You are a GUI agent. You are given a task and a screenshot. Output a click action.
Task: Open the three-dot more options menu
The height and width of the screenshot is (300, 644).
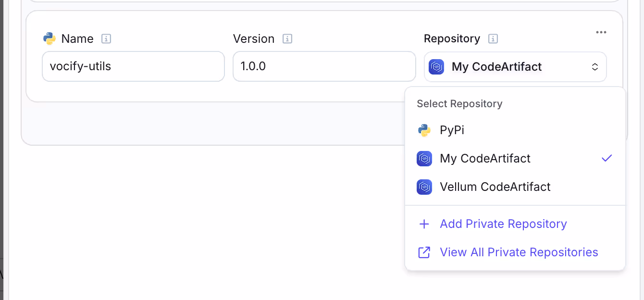(601, 32)
